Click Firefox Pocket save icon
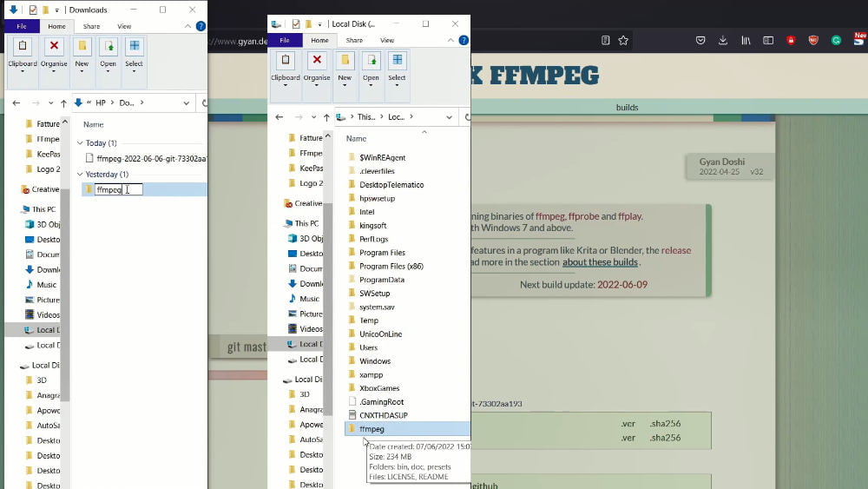 coord(700,40)
